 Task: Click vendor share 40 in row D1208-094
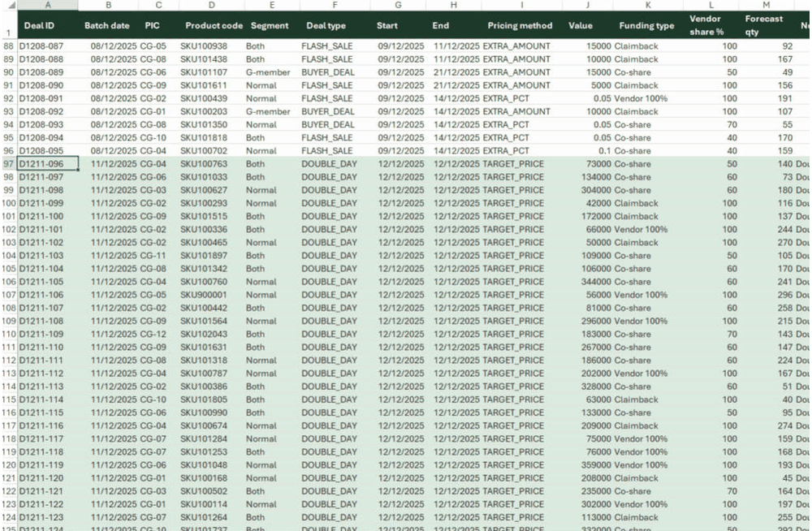click(x=732, y=138)
